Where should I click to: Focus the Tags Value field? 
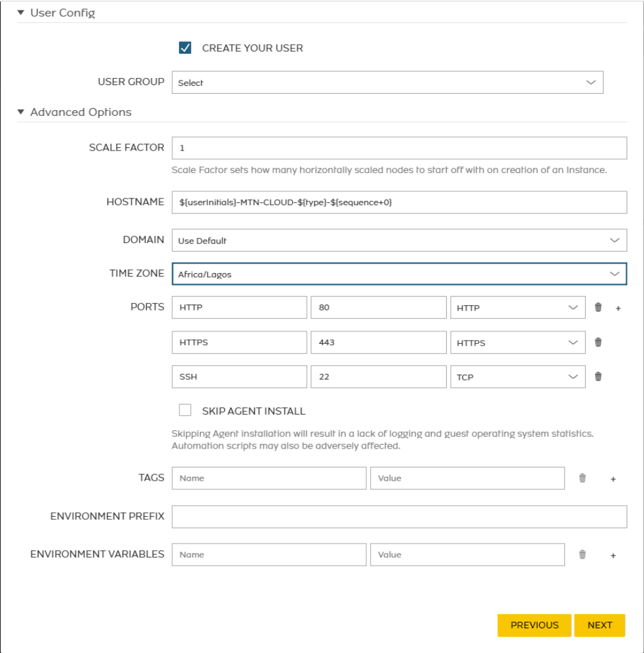coord(467,478)
